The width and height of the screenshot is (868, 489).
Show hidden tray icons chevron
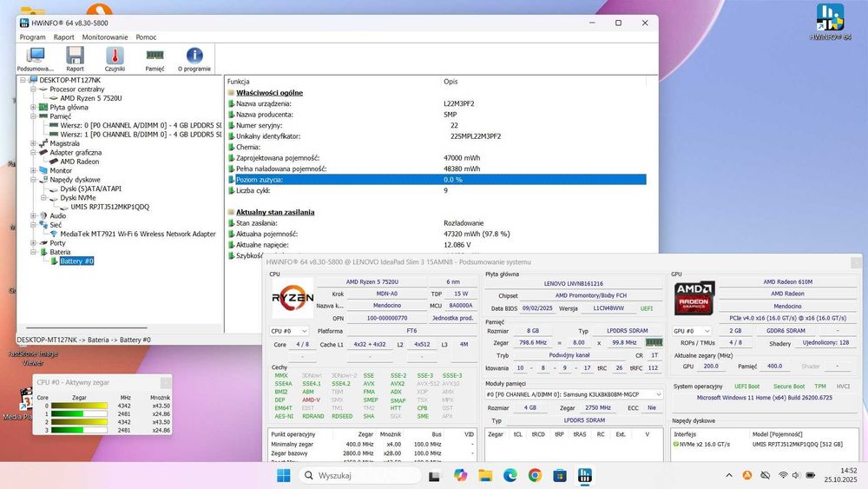click(729, 475)
